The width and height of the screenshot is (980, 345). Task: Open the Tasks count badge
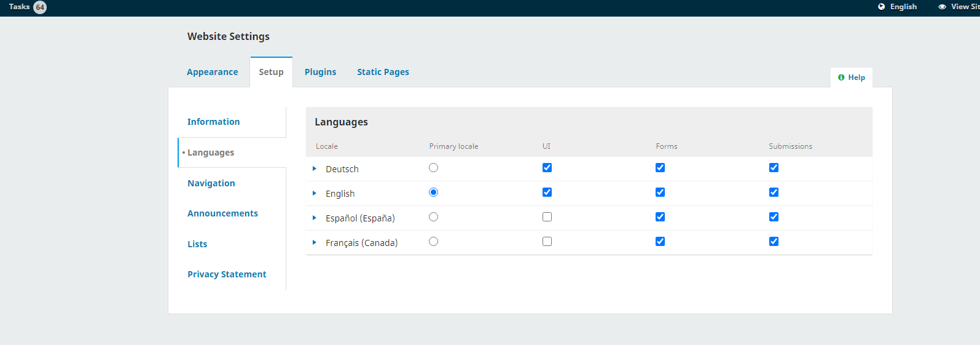[x=40, y=7]
